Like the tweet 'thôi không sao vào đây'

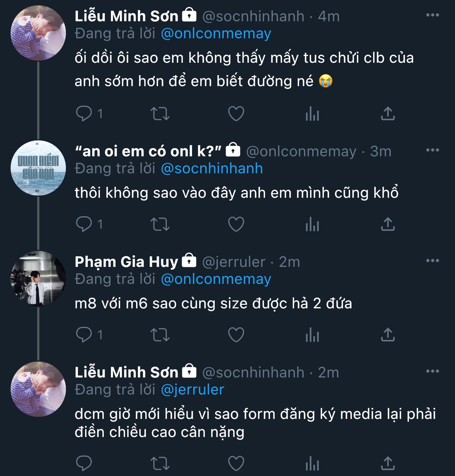[236, 224]
